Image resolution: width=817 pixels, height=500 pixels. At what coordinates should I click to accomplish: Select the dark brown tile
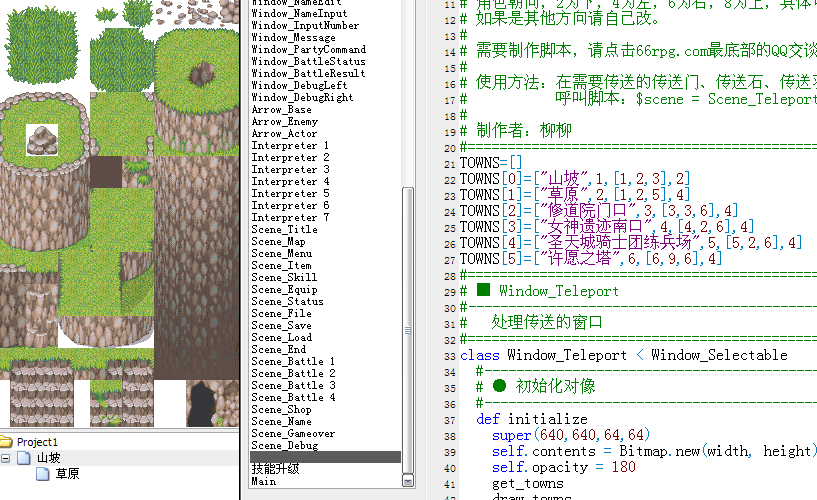[x=106, y=172]
